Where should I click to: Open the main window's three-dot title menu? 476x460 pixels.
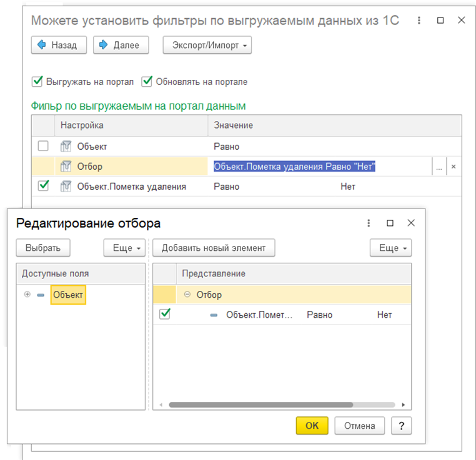pos(420,20)
